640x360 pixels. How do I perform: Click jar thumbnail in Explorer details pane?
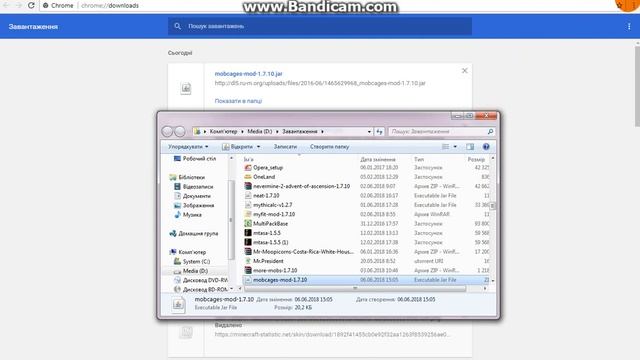coord(178,304)
